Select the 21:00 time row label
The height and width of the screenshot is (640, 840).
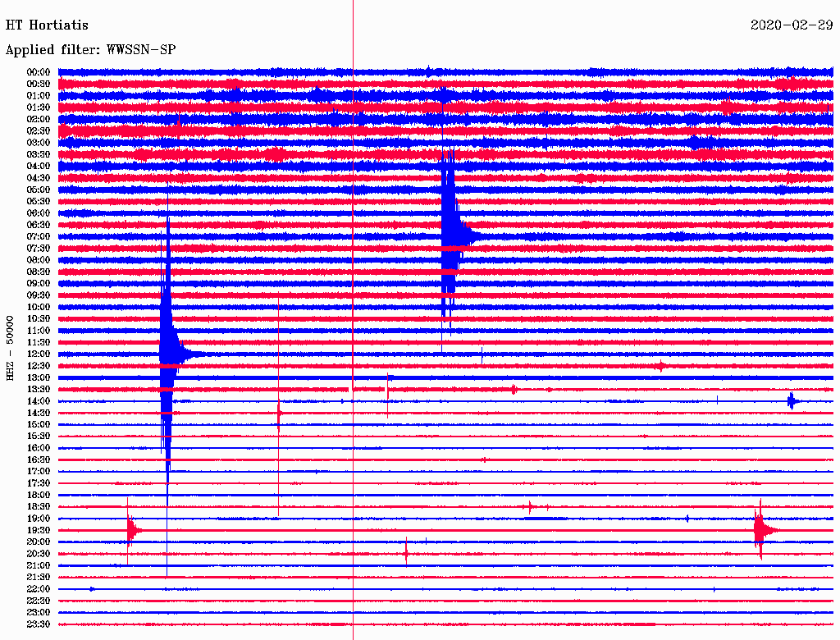coord(39,566)
